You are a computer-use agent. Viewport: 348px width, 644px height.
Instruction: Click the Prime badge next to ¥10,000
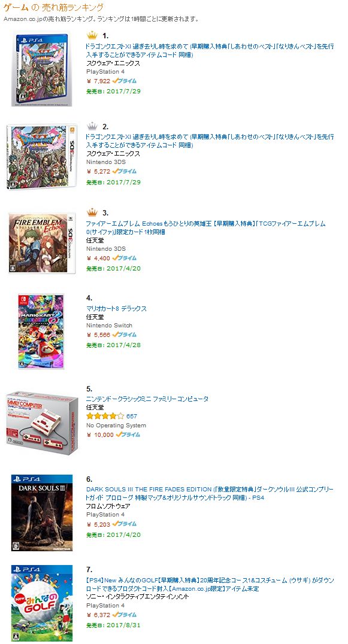pyautogui.click(x=128, y=435)
